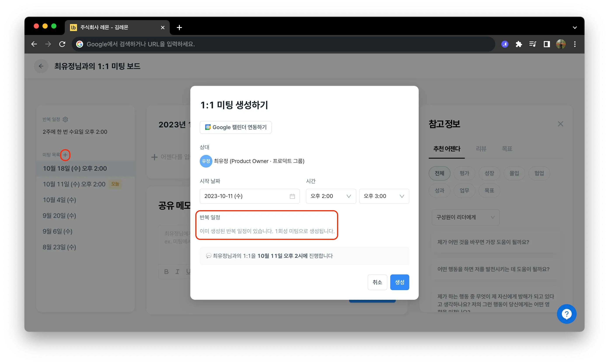Open the blue help question-mark button
The image size is (609, 364).
pyautogui.click(x=567, y=314)
